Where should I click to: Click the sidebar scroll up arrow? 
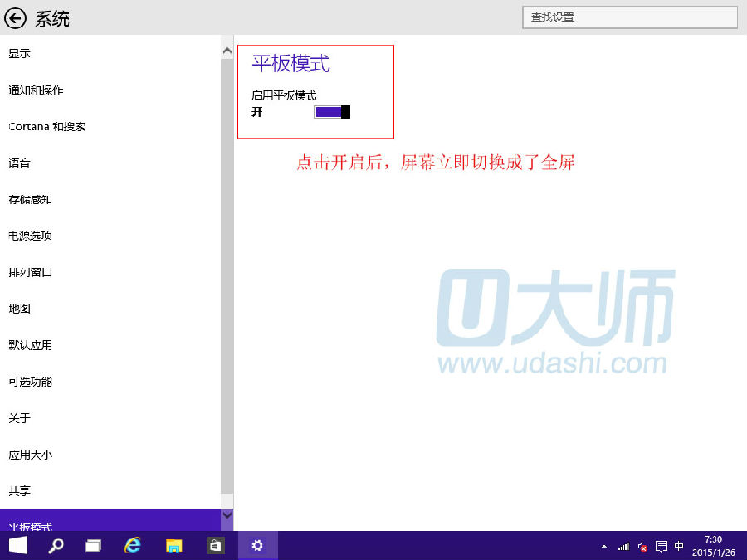227,51
